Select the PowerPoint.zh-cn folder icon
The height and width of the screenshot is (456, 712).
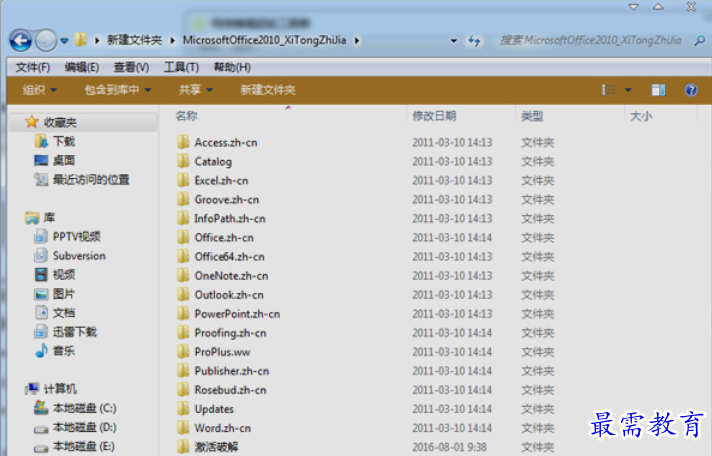click(x=183, y=314)
